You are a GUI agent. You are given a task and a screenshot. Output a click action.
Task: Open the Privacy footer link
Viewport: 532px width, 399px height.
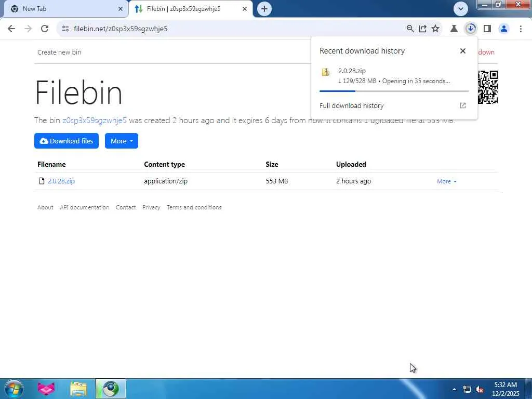(151, 207)
